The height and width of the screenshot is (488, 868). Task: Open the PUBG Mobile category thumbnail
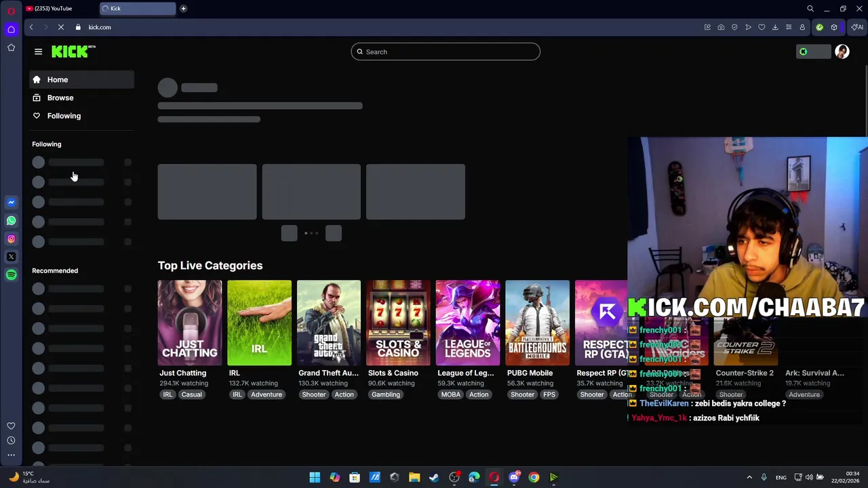coord(537,323)
